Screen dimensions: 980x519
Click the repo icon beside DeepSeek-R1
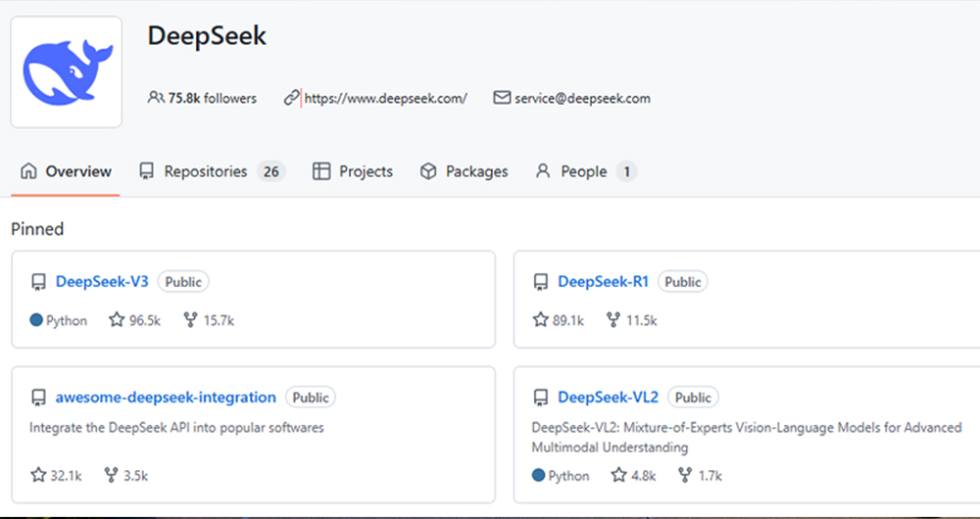pyautogui.click(x=541, y=282)
